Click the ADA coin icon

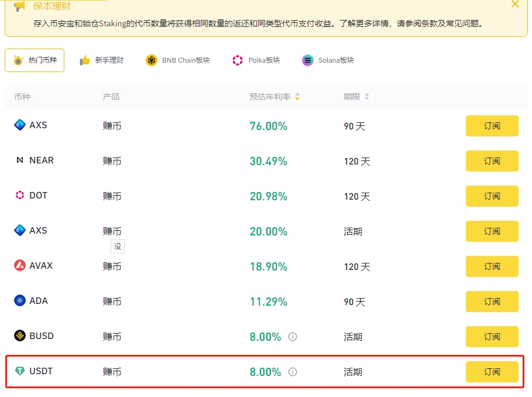[x=20, y=301]
